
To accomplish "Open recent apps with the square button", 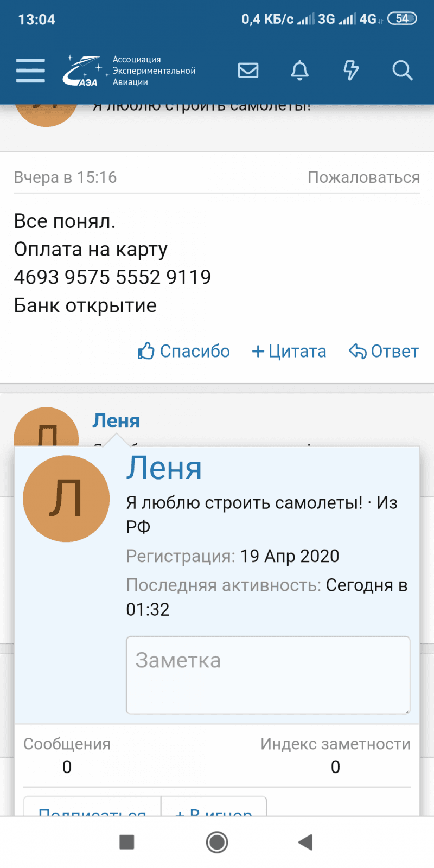I will coord(126,841).
